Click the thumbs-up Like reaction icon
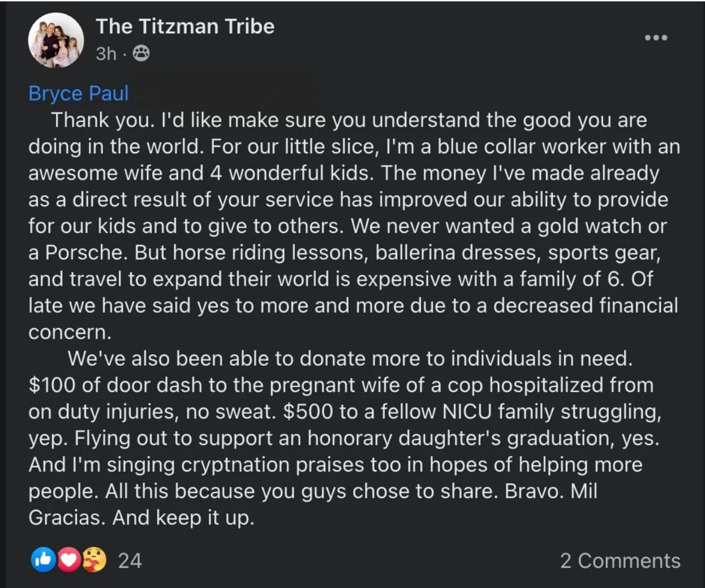Viewport: 705px width, 588px height. (44, 560)
